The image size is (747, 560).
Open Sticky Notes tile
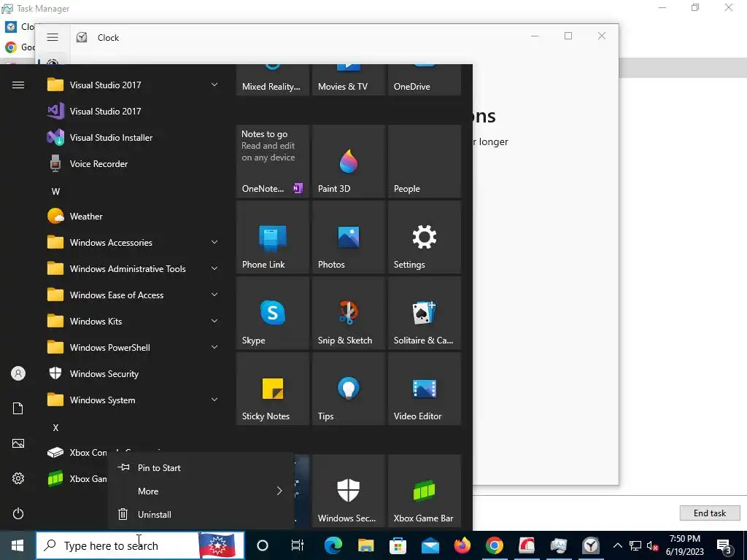coord(273,389)
